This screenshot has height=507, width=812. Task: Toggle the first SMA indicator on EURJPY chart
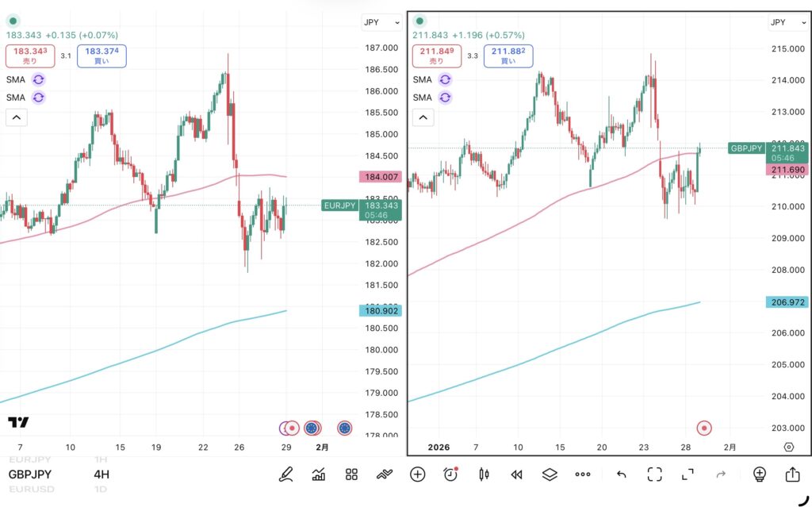click(x=39, y=79)
